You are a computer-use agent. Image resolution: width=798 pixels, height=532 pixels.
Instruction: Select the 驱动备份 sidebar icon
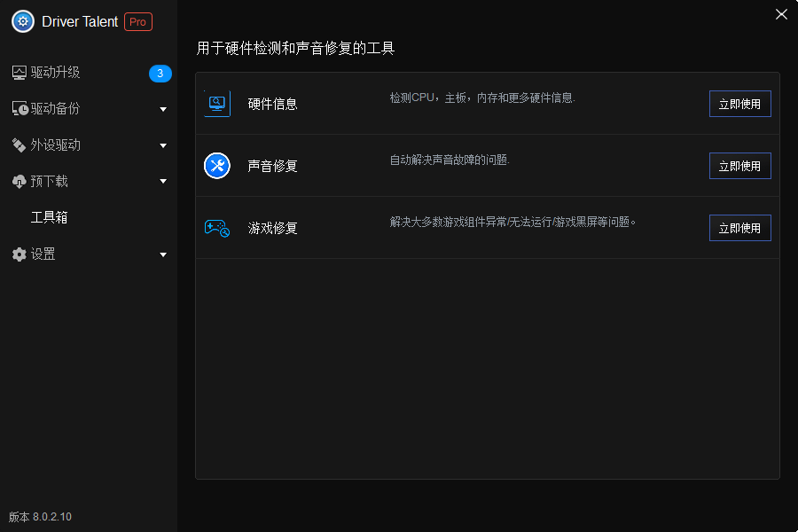20,108
